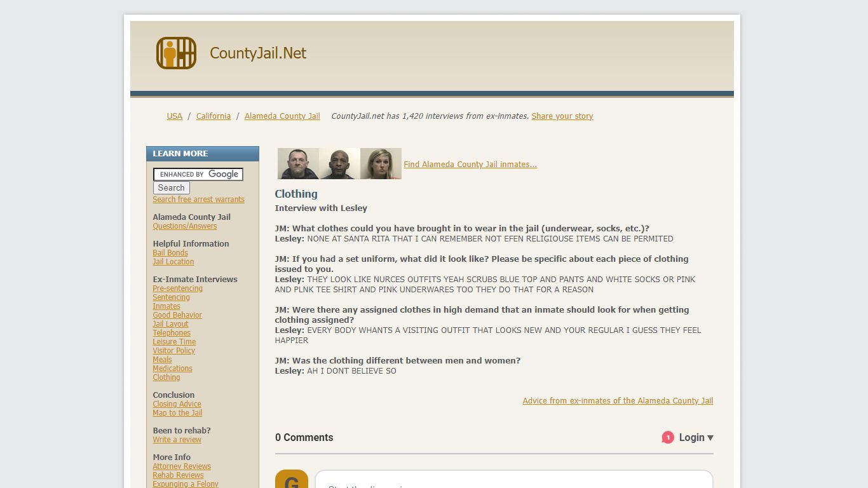This screenshot has height=488, width=868.
Task: Click the Been to rehab? label
Action: click(x=182, y=431)
